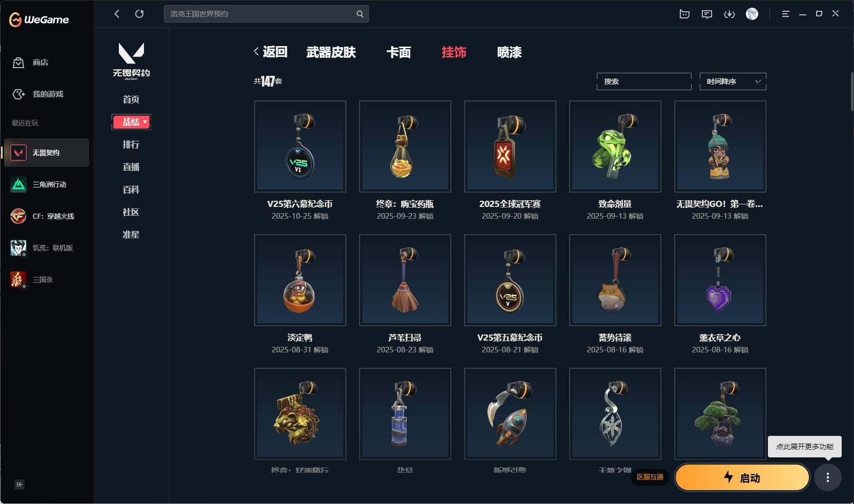Click the 返回 back link
The image size is (854, 504).
[x=270, y=52]
